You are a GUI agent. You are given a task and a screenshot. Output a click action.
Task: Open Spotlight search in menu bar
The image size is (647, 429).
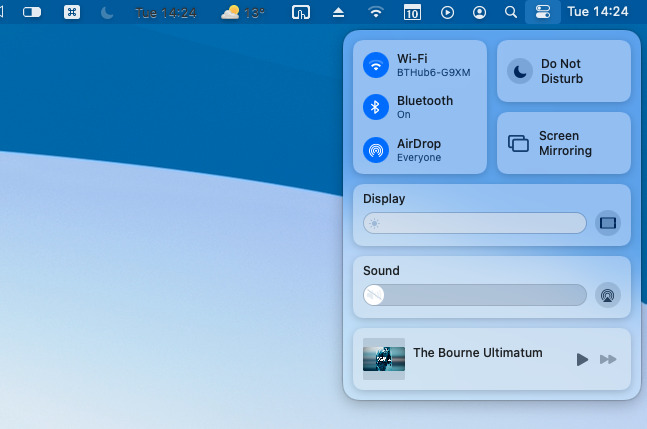click(511, 13)
